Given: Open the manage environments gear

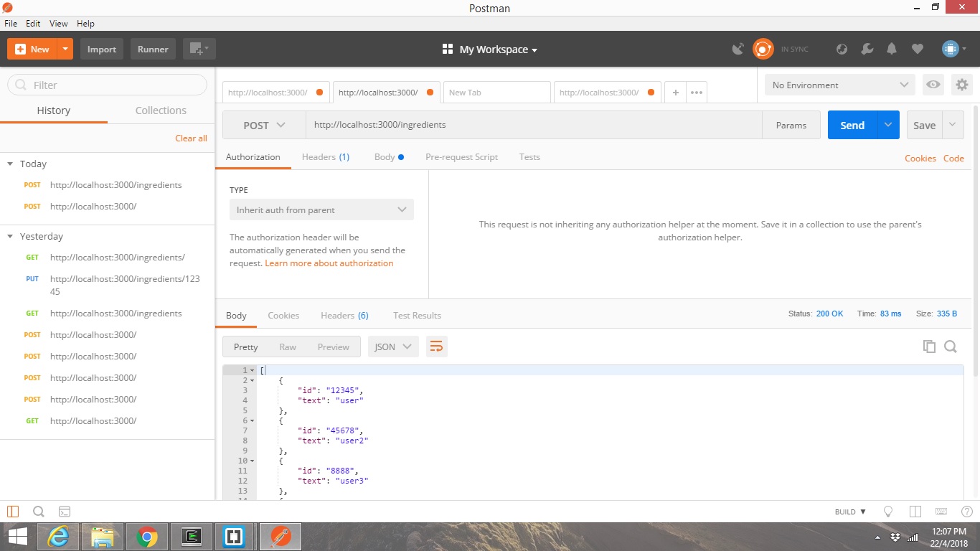Looking at the screenshot, I should 961,85.
